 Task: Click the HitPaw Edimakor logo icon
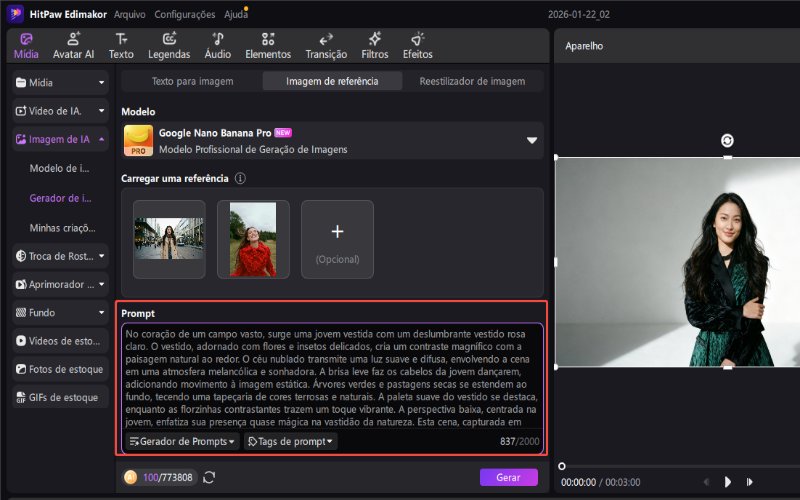[x=15, y=14]
